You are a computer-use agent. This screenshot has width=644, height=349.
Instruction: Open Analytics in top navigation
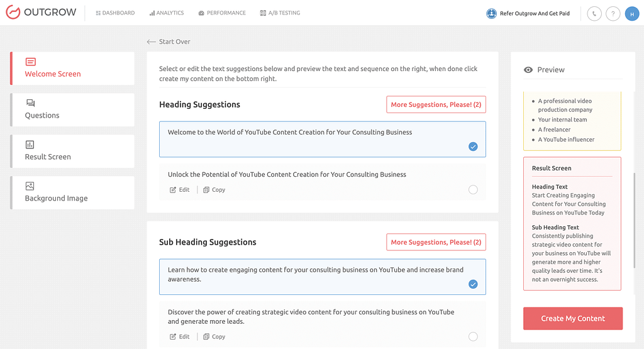tap(167, 13)
